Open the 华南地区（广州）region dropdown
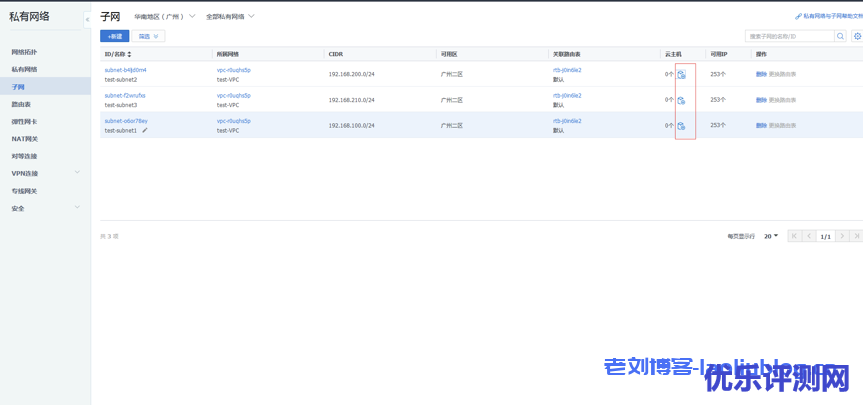The height and width of the screenshot is (405, 863). (165, 17)
